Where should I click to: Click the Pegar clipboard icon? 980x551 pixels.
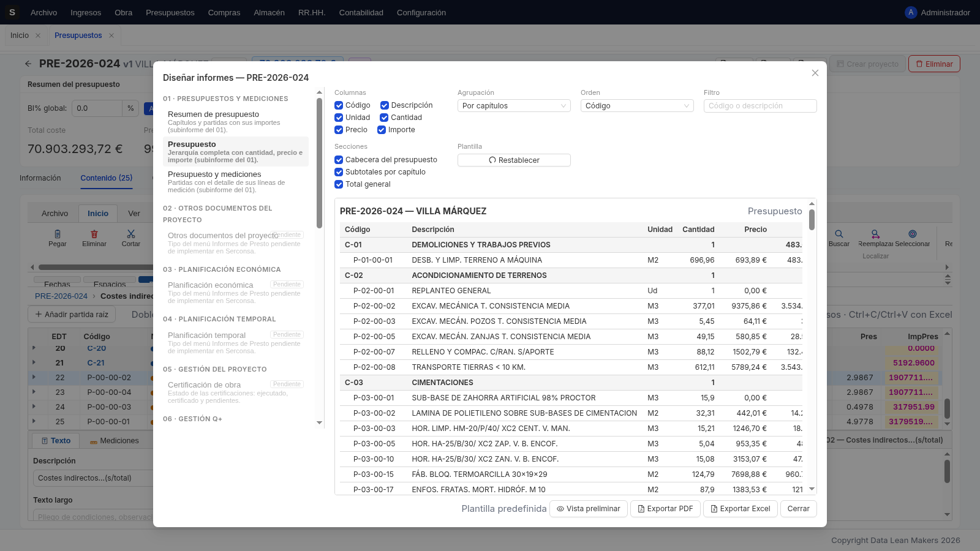pyautogui.click(x=58, y=234)
